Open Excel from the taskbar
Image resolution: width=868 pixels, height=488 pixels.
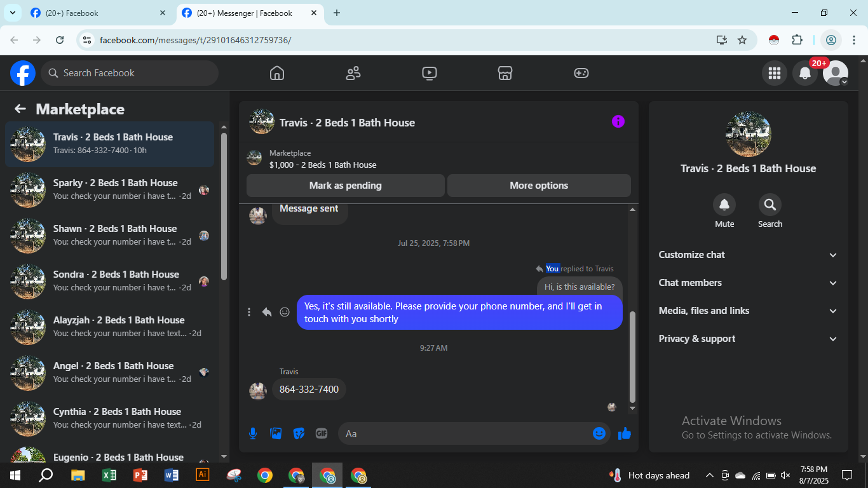(109, 475)
